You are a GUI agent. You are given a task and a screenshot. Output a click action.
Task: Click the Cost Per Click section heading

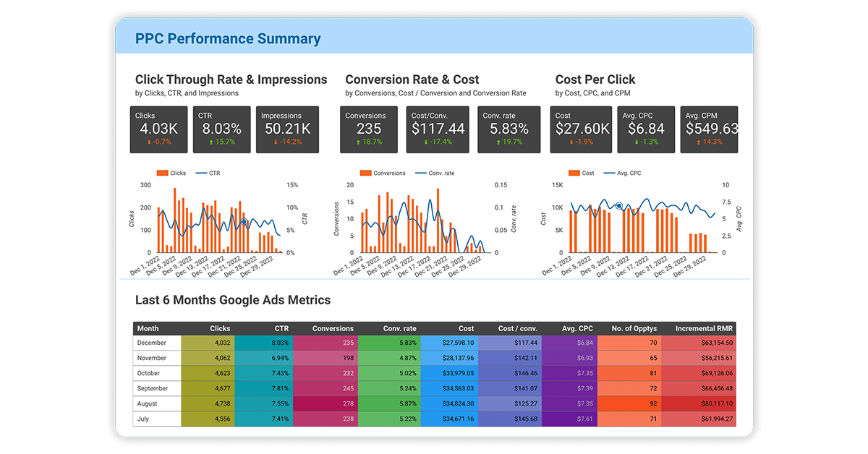(x=595, y=80)
